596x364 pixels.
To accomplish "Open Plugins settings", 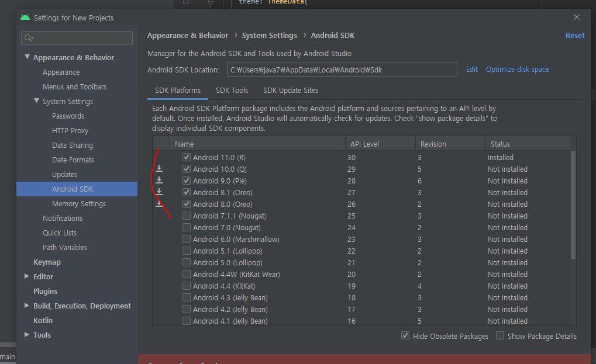I will [45, 291].
